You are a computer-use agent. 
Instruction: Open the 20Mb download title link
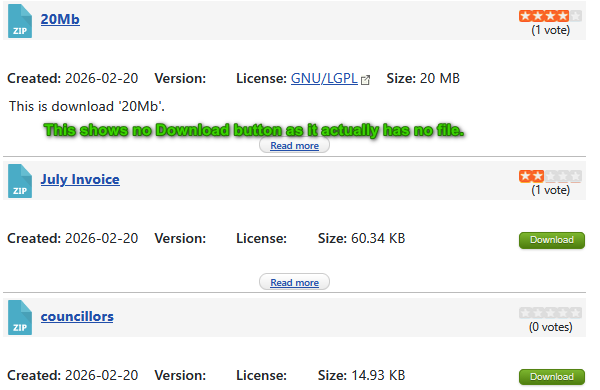pos(60,19)
